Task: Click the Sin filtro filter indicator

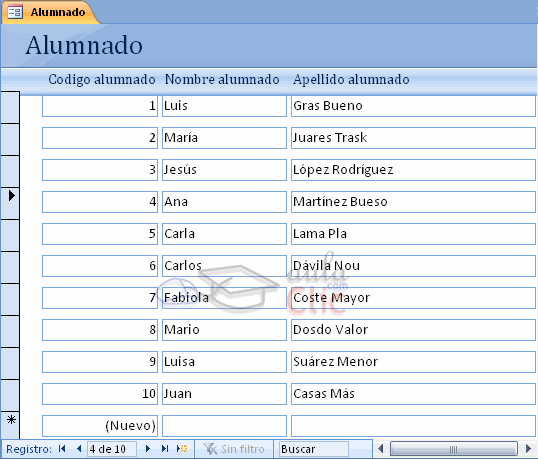Action: (234, 449)
